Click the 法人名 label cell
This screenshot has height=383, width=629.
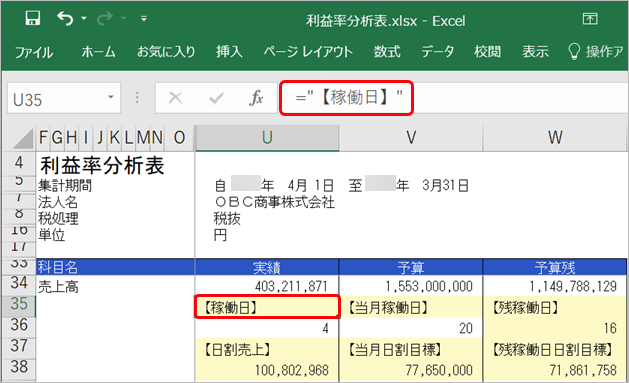click(x=58, y=202)
